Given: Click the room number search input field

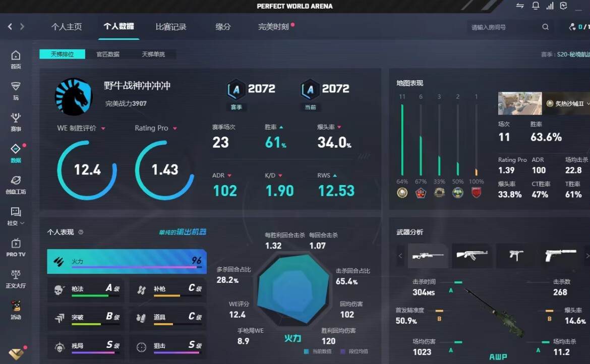Looking at the screenshot, I should pyautogui.click(x=504, y=27).
